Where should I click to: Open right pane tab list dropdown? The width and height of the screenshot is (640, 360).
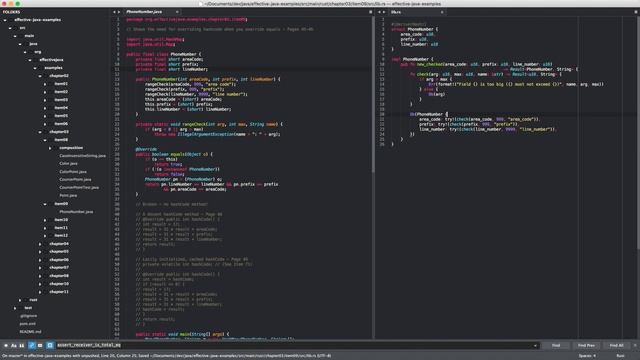click(x=636, y=12)
